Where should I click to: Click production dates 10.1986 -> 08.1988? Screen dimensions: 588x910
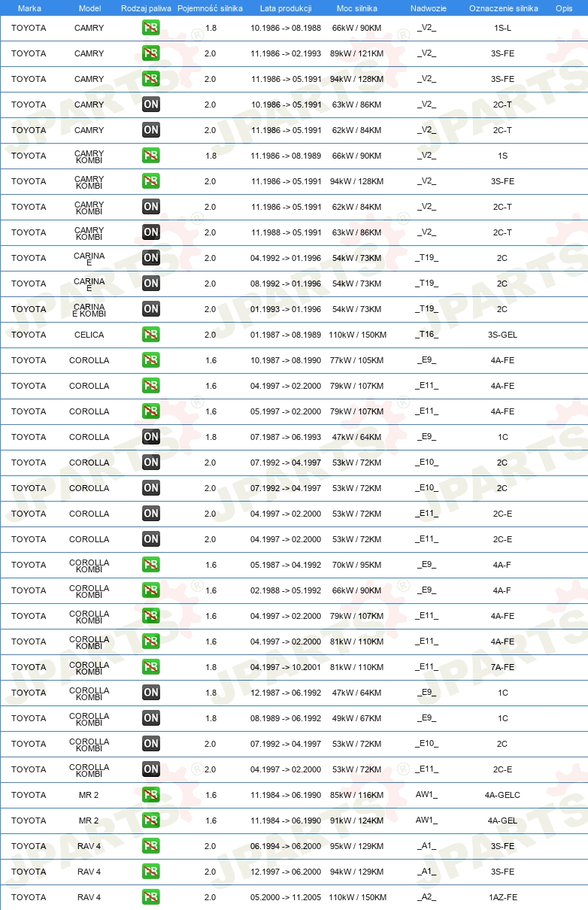(286, 28)
